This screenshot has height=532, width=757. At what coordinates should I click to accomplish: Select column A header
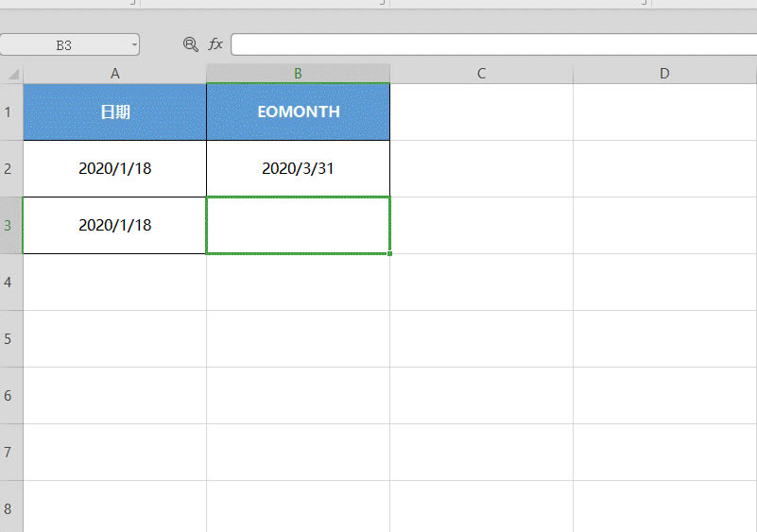[114, 74]
